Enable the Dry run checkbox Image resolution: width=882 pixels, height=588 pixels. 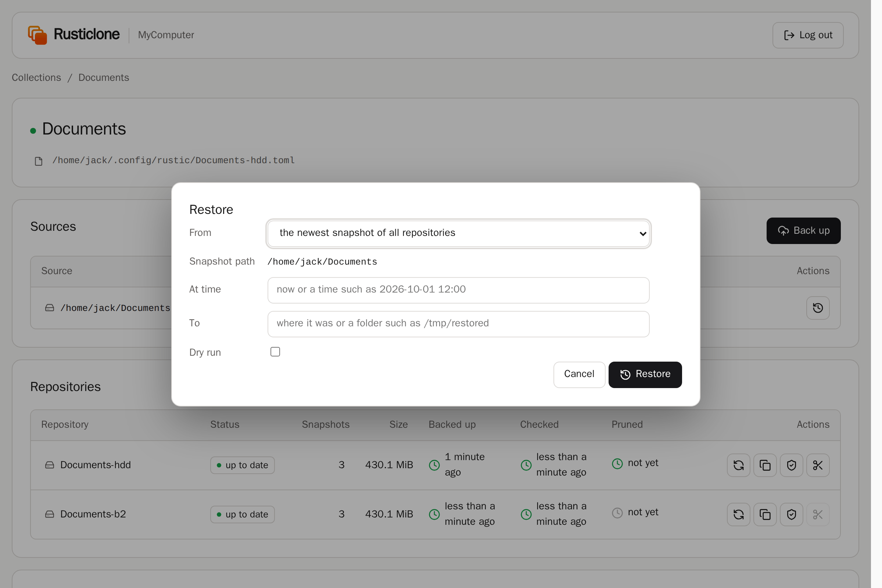(275, 352)
